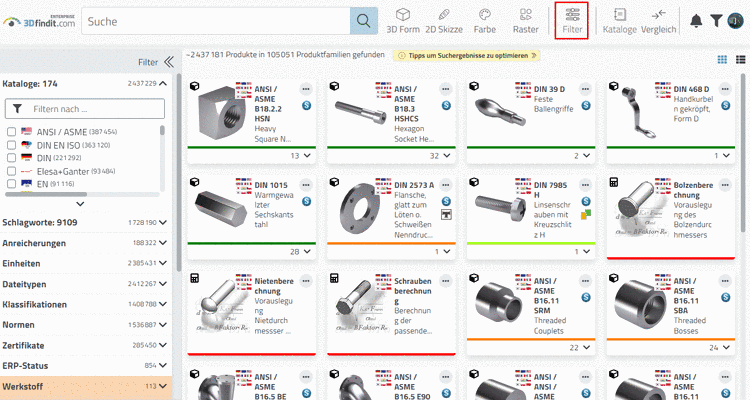750x400 pixels.
Task: Open more options on Schraubenberechnung card
Action: pos(446,281)
